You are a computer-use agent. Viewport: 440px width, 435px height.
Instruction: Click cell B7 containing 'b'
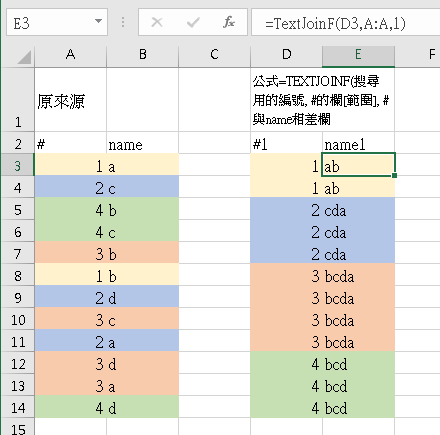click(143, 253)
